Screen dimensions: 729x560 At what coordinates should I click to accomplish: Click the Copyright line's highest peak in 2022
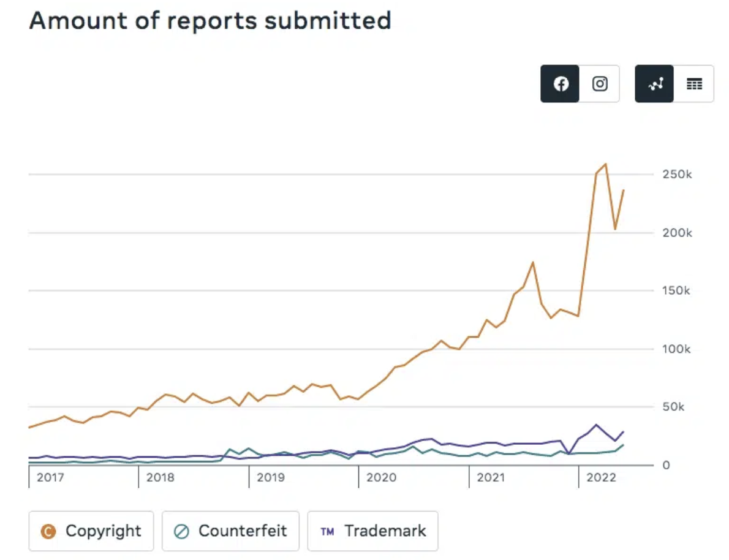[605, 164]
